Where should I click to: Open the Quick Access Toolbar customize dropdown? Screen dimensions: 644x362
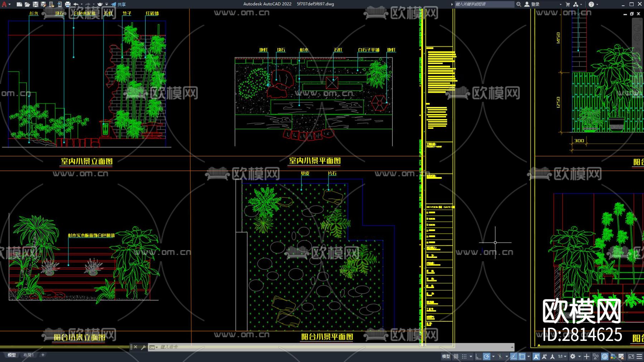coord(107,4)
